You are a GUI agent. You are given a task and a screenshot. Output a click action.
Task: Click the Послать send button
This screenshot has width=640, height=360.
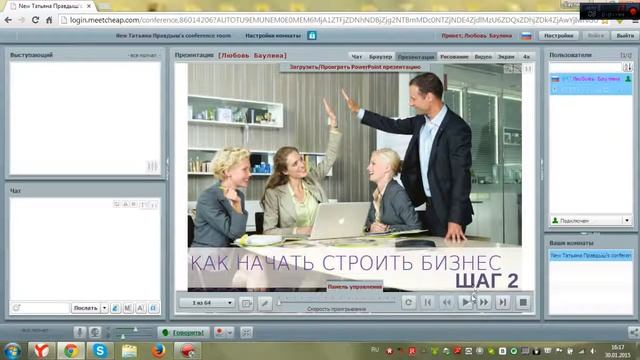[86, 308]
